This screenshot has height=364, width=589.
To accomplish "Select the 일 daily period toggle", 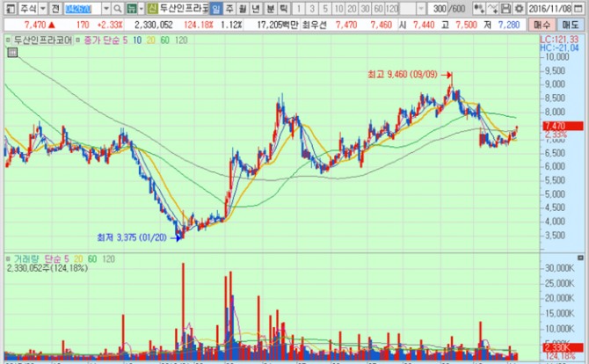I will click(216, 8).
